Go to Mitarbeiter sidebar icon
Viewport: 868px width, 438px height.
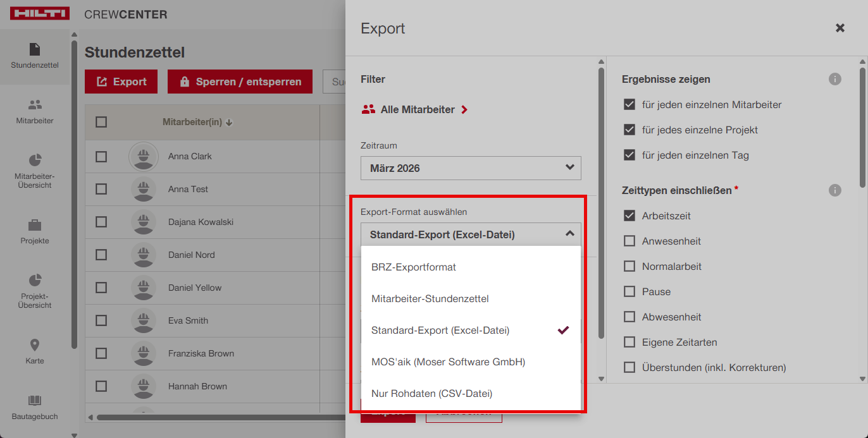(35, 111)
